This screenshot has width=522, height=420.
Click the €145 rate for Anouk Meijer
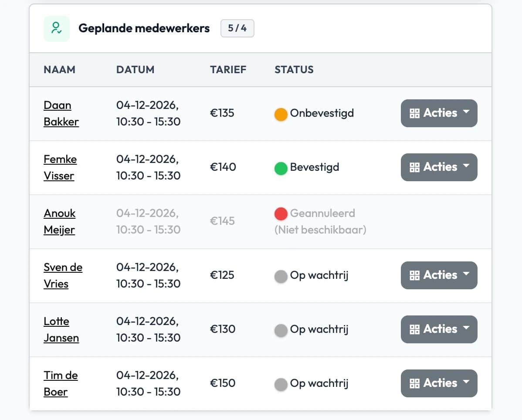[x=222, y=221]
